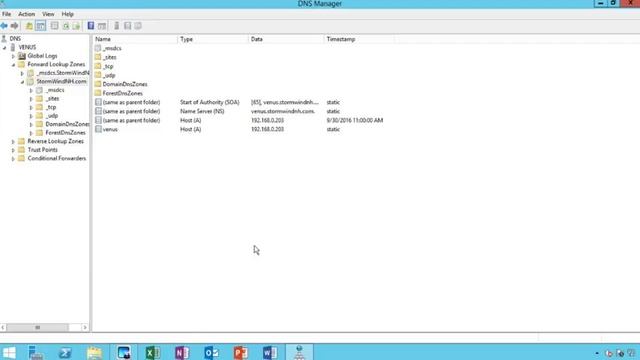Click the Properties toolbar icon
The width and height of the screenshot is (640, 360).
click(x=54, y=26)
